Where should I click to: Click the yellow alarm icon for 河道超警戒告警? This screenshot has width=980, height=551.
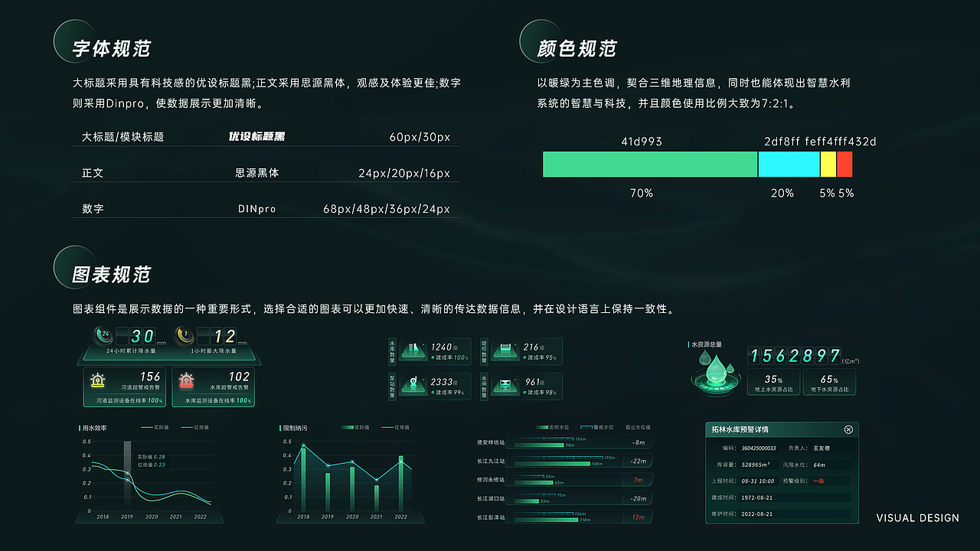click(97, 381)
